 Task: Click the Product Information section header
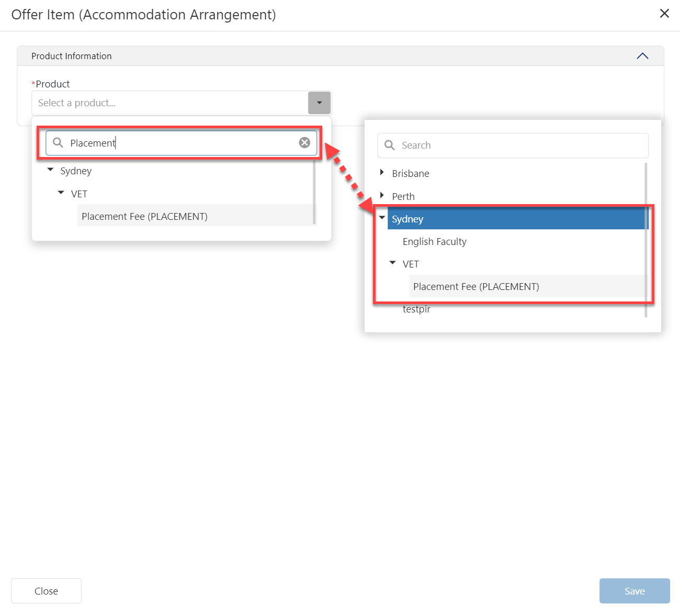click(x=341, y=56)
